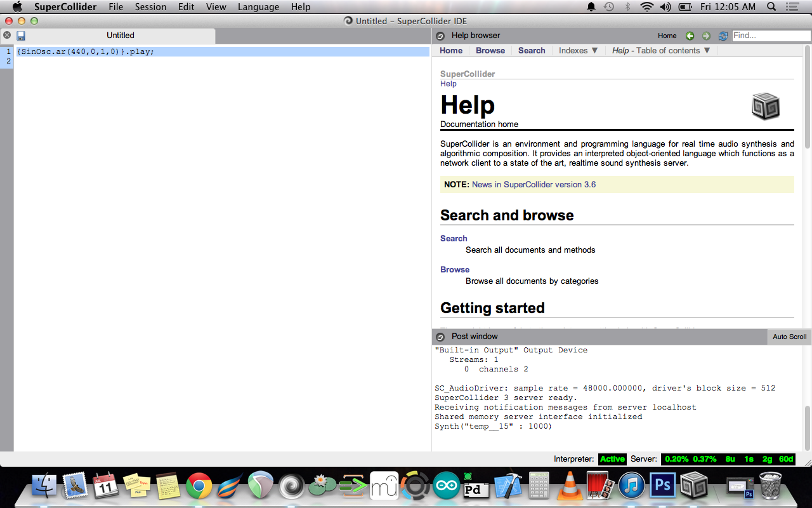812x508 pixels.
Task: Open Stickies in the dock
Action: 136,486
